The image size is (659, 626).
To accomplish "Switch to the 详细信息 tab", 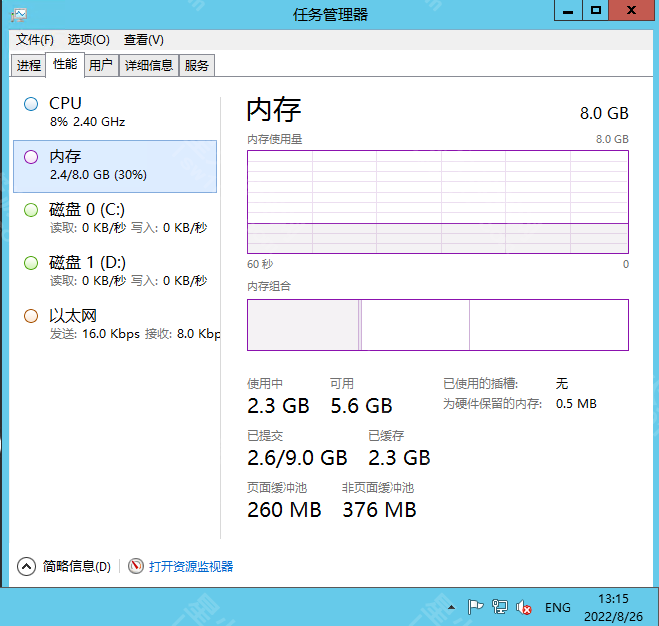I will point(149,66).
